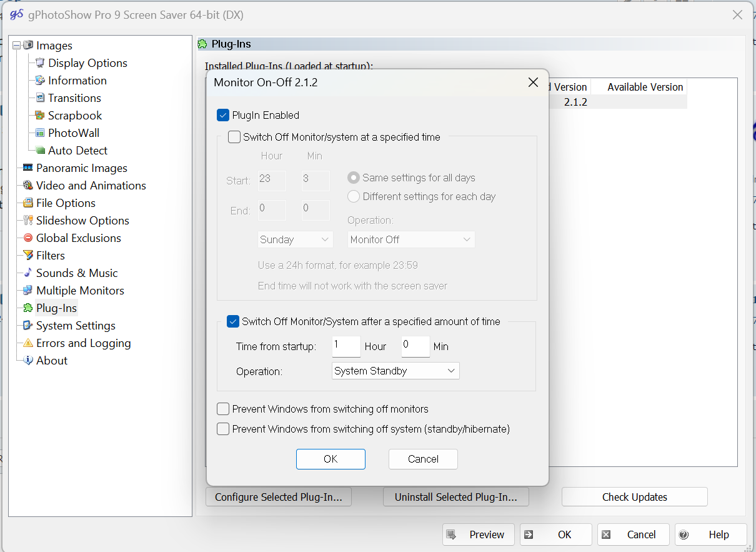Open the Monitor Off operation dropdown
This screenshot has width=756, height=552.
[x=411, y=239]
